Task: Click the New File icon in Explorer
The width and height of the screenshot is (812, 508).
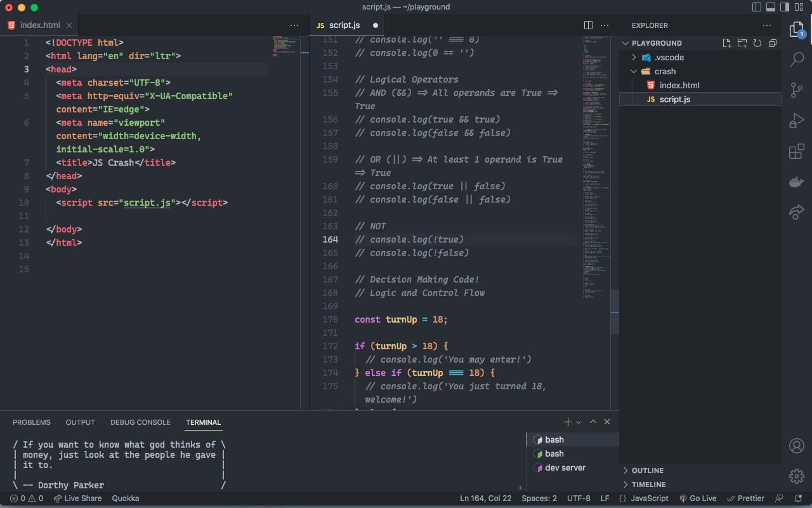Action: [727, 43]
